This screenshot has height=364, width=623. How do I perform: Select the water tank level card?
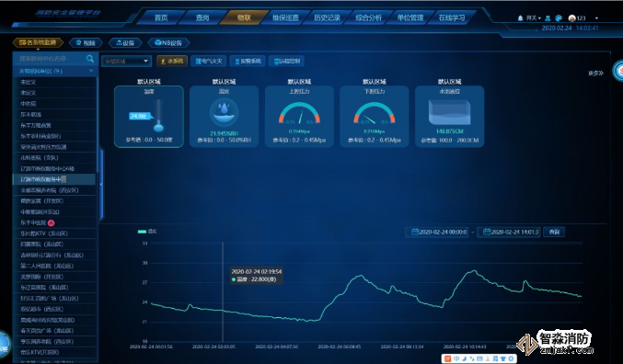(449, 117)
